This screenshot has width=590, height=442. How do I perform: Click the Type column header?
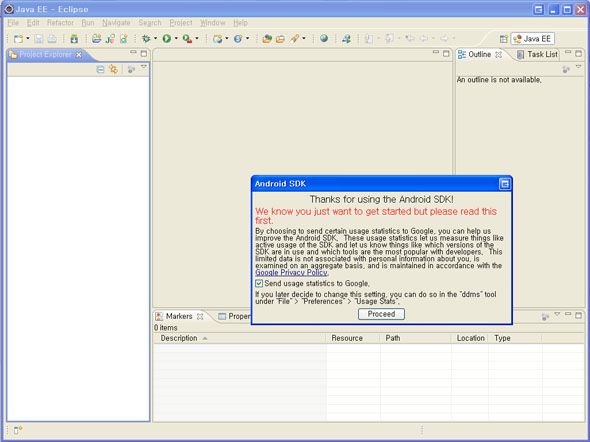tap(515, 338)
